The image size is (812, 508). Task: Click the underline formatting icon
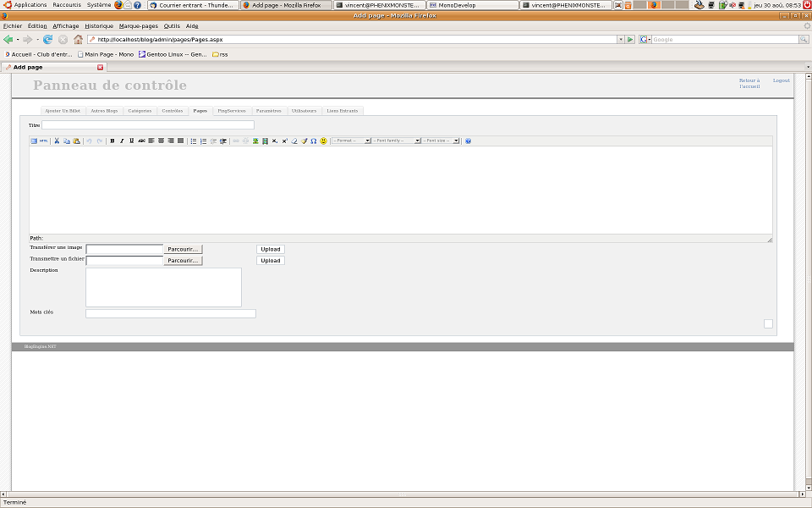(131, 141)
